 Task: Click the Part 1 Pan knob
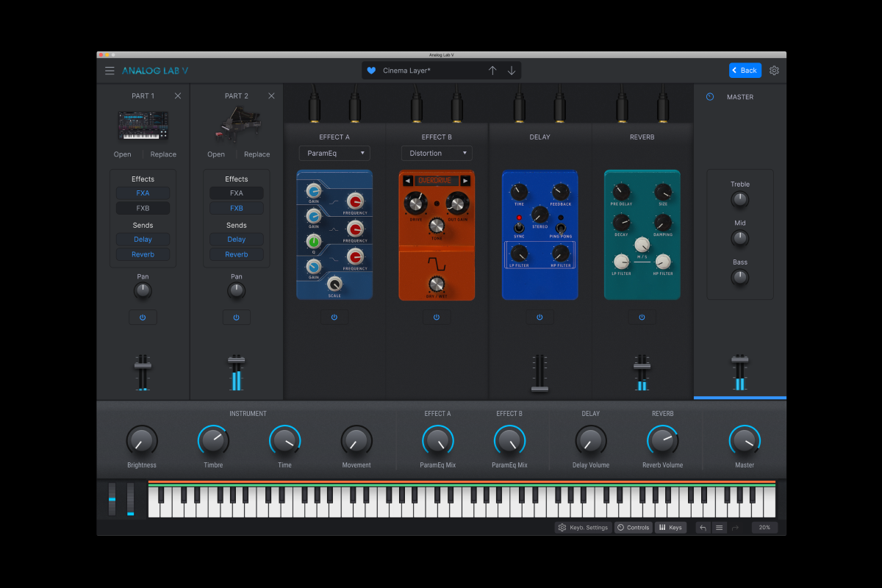click(x=143, y=291)
